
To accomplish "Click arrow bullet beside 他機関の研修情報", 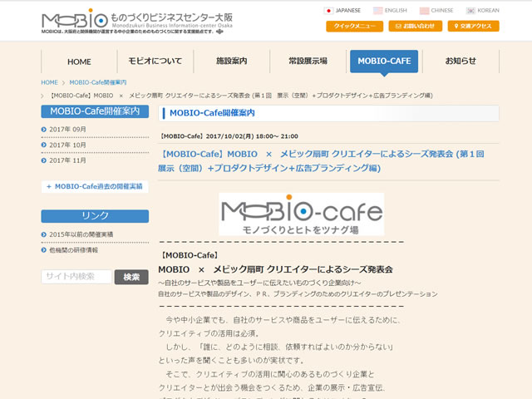I will 44,250.
